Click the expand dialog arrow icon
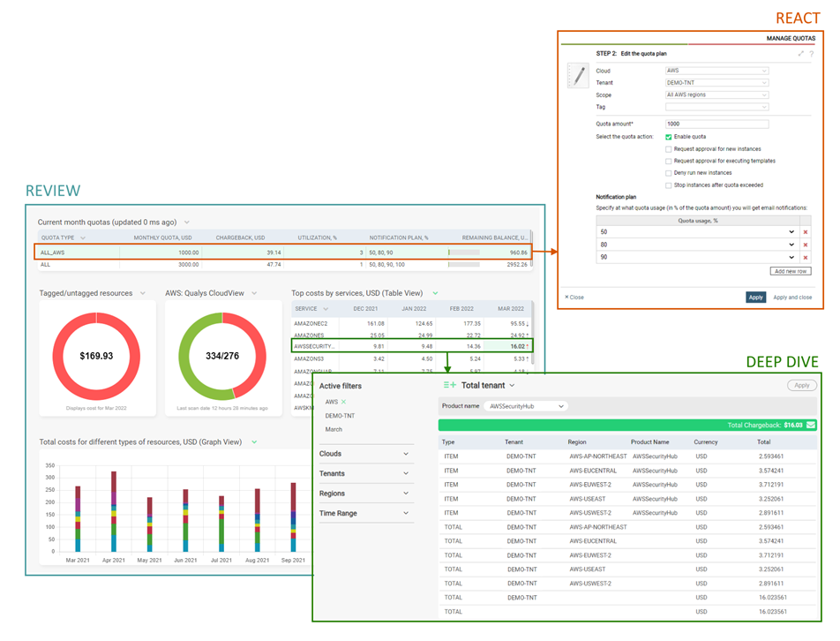Viewport: 840px width, 641px height. (x=801, y=54)
